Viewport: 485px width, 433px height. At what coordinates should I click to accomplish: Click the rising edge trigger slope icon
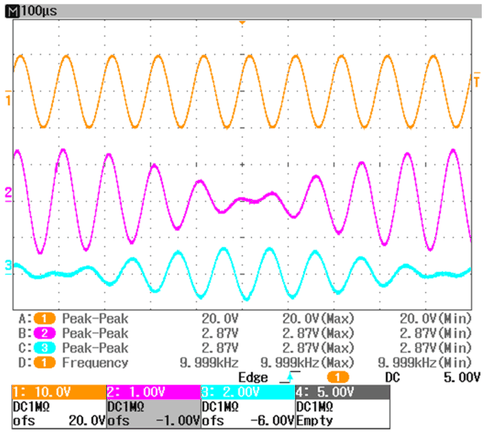[289, 377]
